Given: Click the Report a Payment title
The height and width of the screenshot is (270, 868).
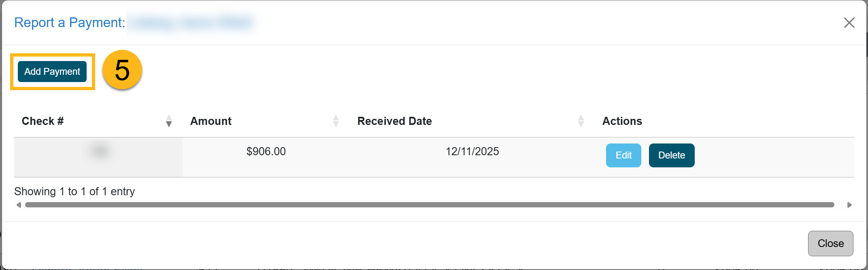Looking at the screenshot, I should tap(70, 23).
